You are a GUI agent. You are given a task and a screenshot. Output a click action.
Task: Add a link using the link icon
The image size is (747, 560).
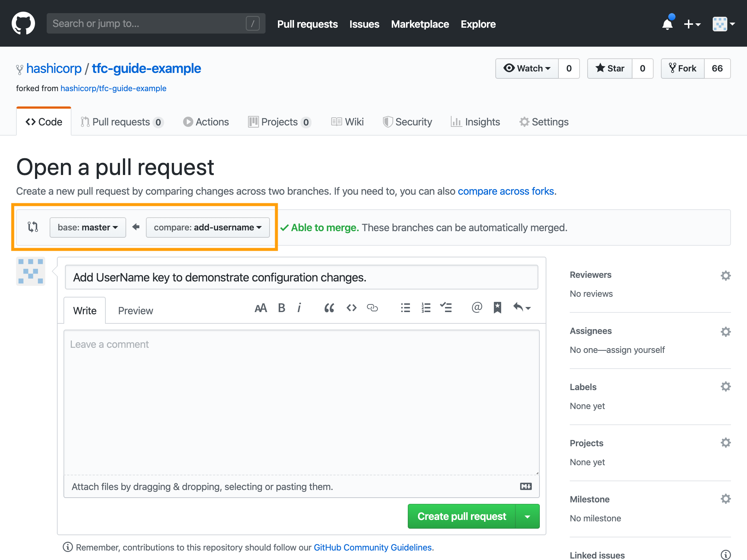pyautogui.click(x=372, y=308)
